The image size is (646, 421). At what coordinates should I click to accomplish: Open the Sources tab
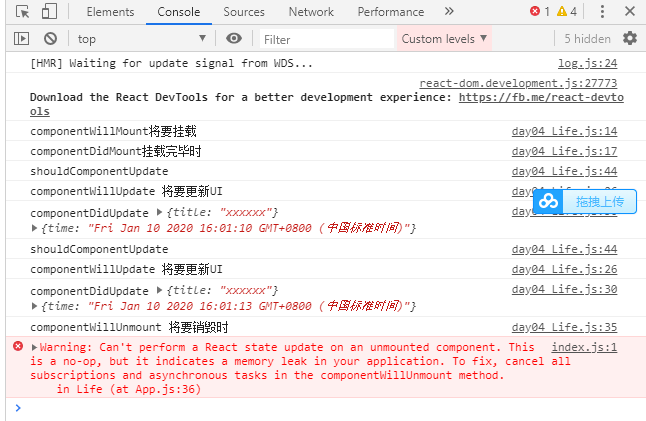coord(244,12)
